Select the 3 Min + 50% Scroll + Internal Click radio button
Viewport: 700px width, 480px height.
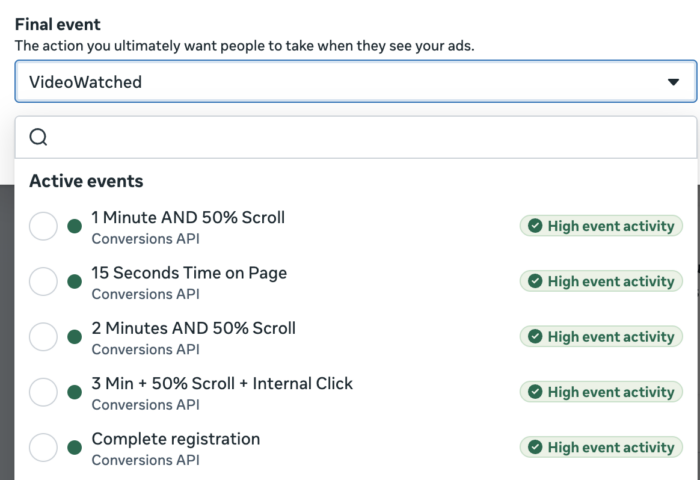pos(43,392)
